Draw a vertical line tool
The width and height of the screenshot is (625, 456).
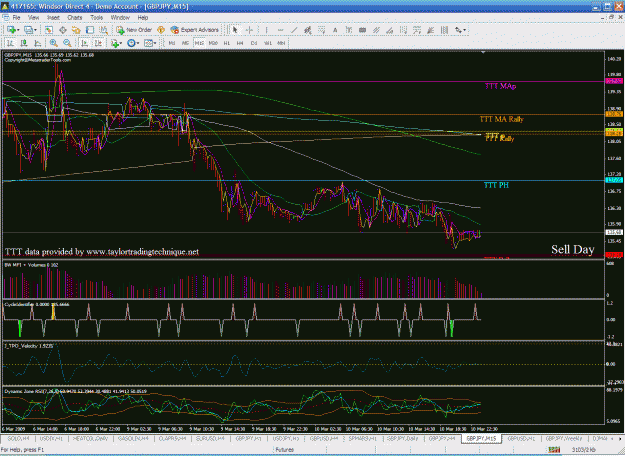point(267,30)
